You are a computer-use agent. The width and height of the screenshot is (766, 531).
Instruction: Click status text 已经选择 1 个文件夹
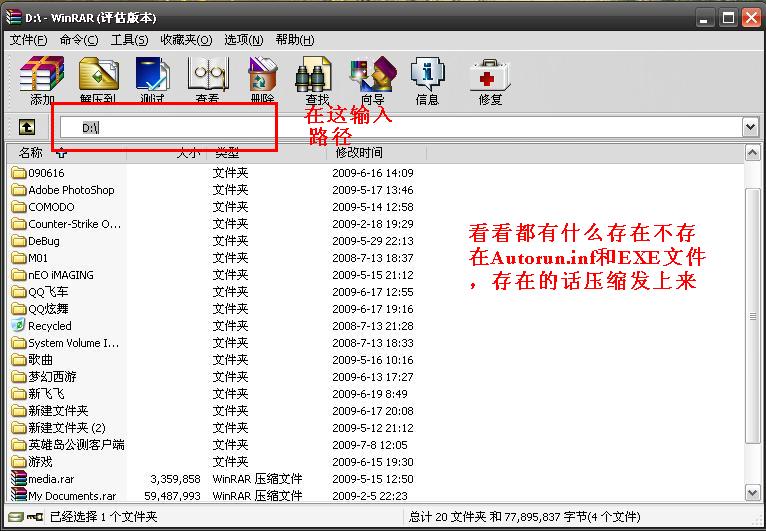pyautogui.click(x=104, y=516)
